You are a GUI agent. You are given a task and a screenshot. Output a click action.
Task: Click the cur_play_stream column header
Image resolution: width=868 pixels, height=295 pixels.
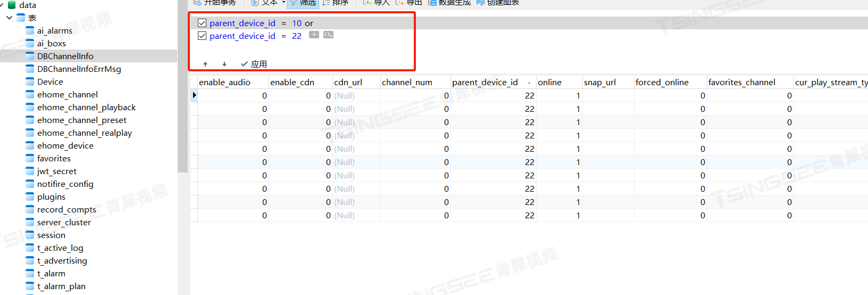point(831,82)
